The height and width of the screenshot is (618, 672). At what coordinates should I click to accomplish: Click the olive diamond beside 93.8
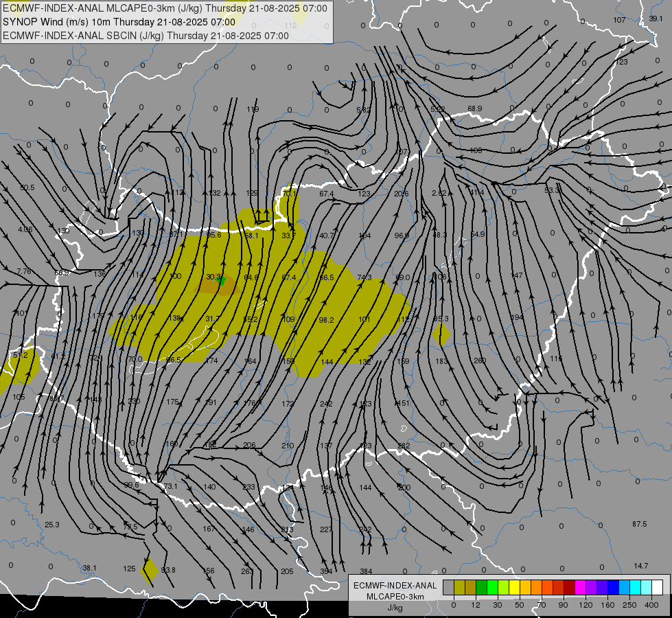pyautogui.click(x=150, y=570)
